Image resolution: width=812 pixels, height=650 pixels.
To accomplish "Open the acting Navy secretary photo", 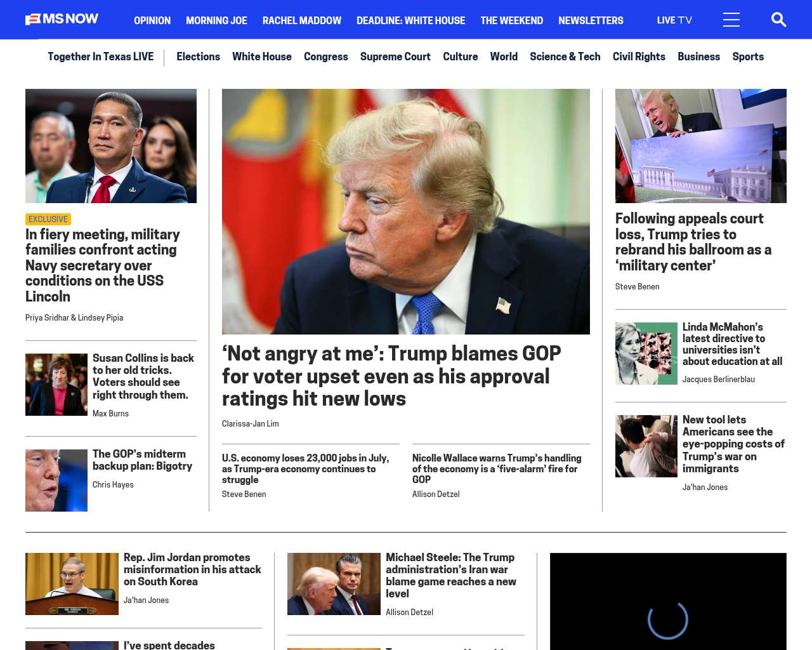I will coord(111,146).
